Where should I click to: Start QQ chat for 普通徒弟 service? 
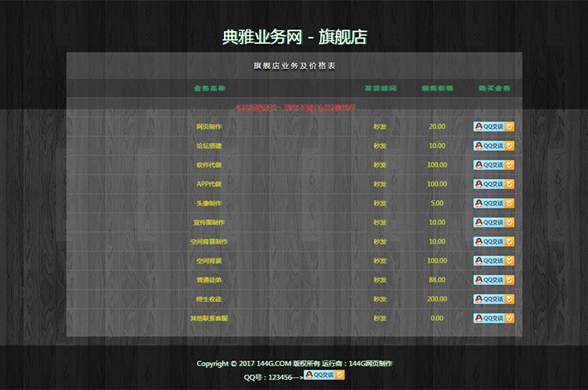pyautogui.click(x=493, y=280)
